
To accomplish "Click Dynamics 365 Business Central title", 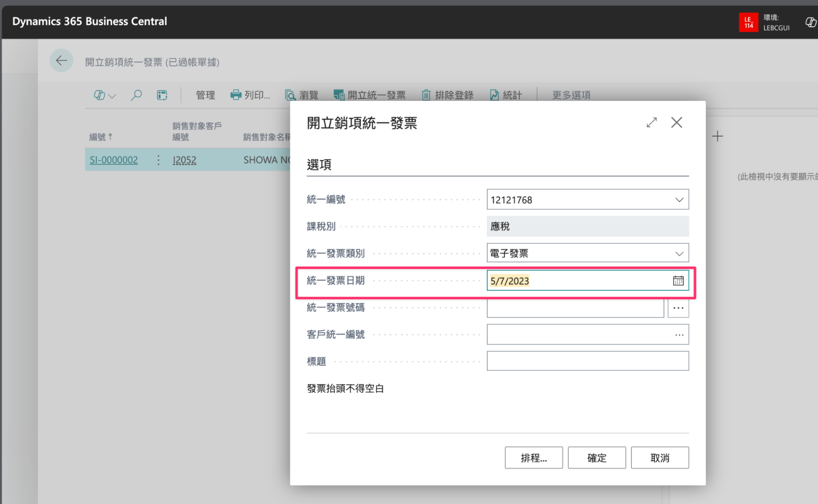I will pyautogui.click(x=90, y=21).
